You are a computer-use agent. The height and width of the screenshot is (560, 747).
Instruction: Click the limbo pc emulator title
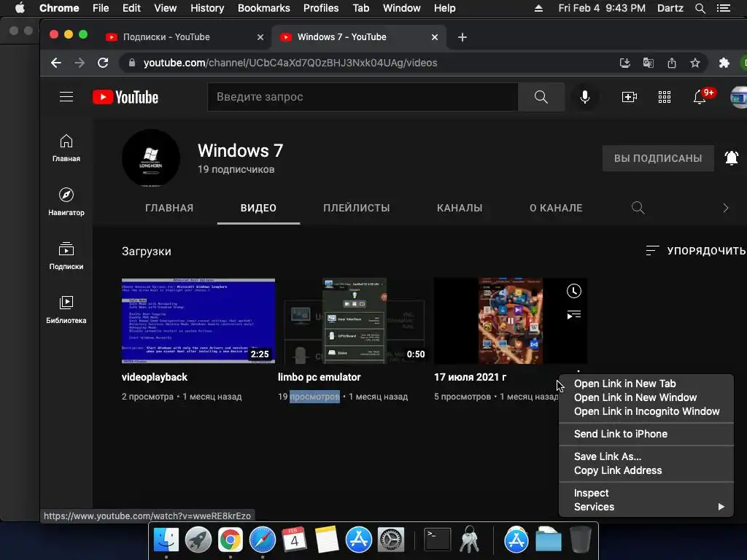pyautogui.click(x=320, y=377)
